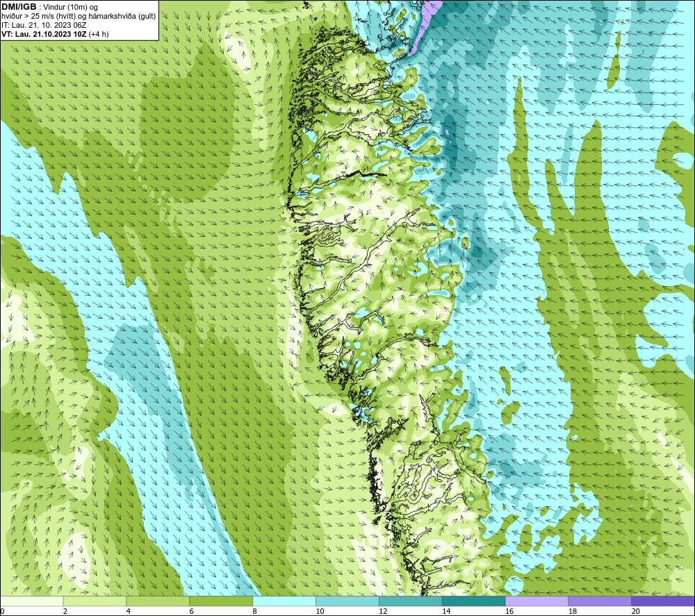Click the 16–18 m/s light purple legend swatch
Viewport: 695px width, 616px height.
point(537,601)
